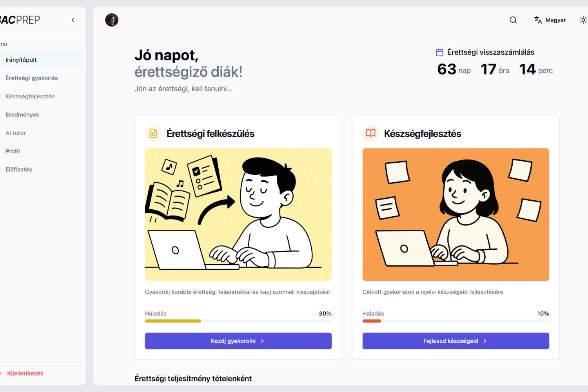Click the calendar countdown icon

440,52
